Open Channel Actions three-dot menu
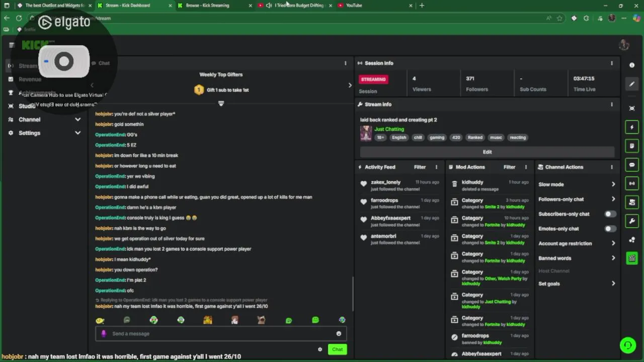This screenshot has height=362, width=644. tap(612, 167)
